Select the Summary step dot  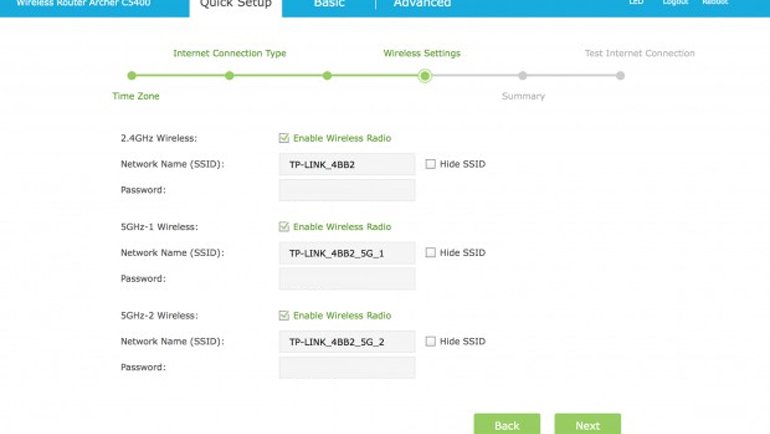coord(523,75)
